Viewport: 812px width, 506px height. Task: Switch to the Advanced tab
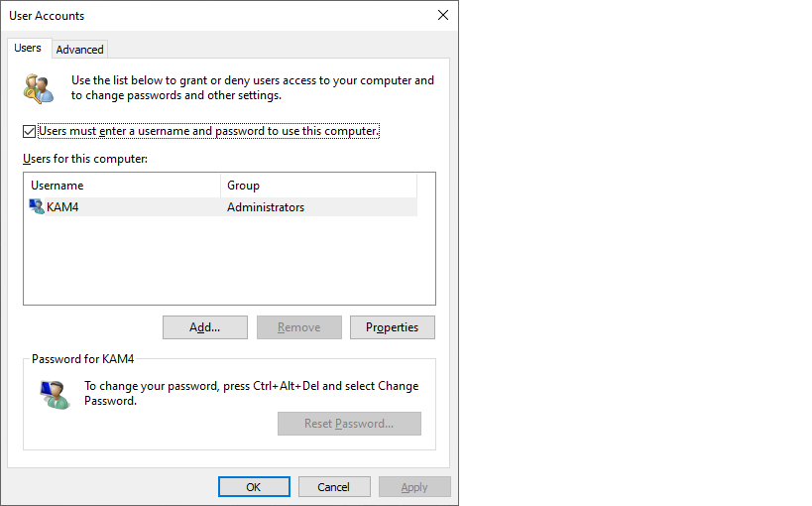click(x=79, y=50)
